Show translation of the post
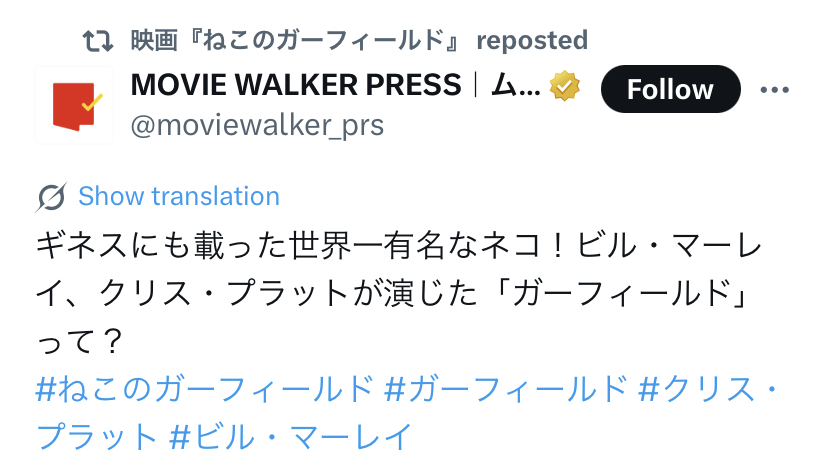The image size is (828, 456). click(179, 196)
